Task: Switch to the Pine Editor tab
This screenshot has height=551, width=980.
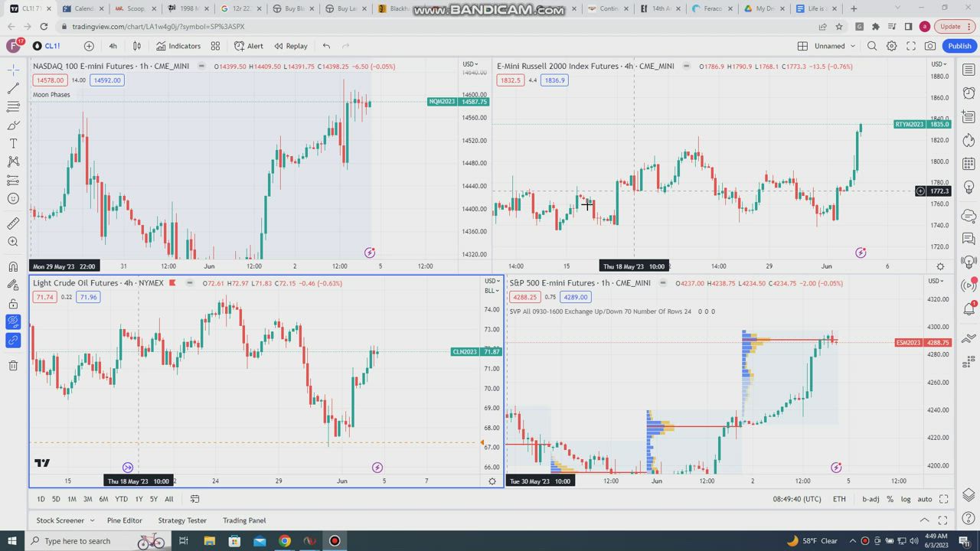Action: [124, 520]
